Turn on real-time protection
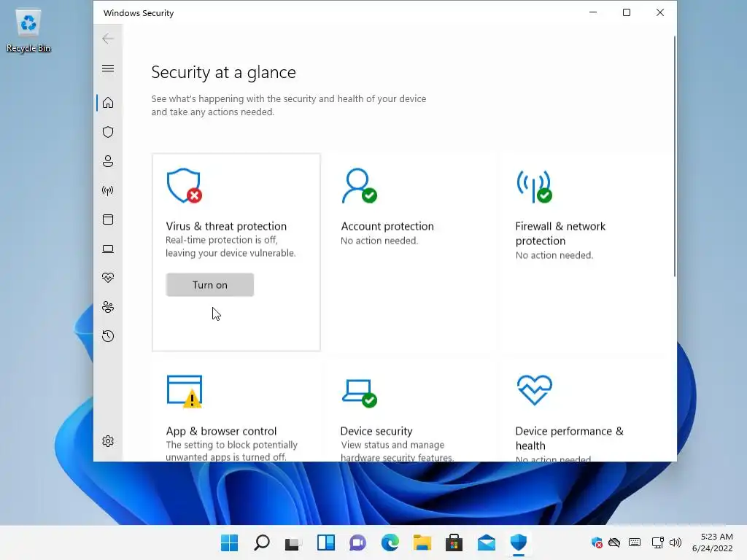This screenshot has width=747, height=560. (209, 285)
